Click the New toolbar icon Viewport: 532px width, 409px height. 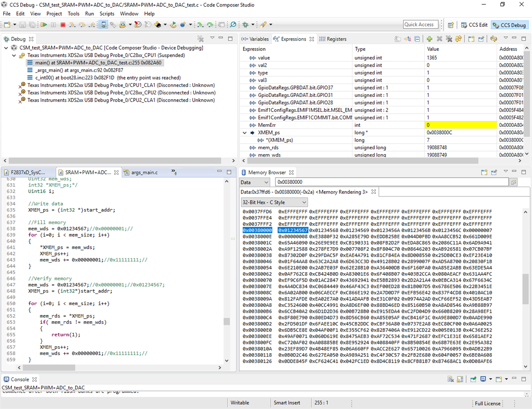pyautogui.click(x=7, y=25)
